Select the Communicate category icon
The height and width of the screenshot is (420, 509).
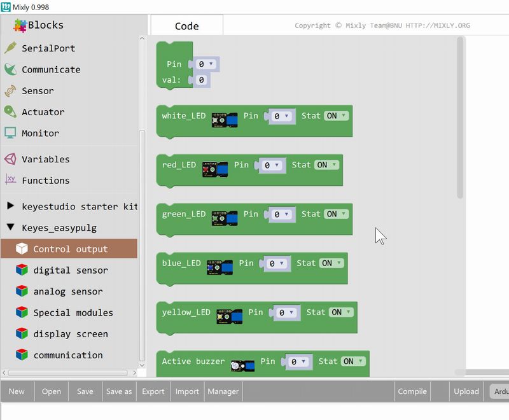pos(10,69)
